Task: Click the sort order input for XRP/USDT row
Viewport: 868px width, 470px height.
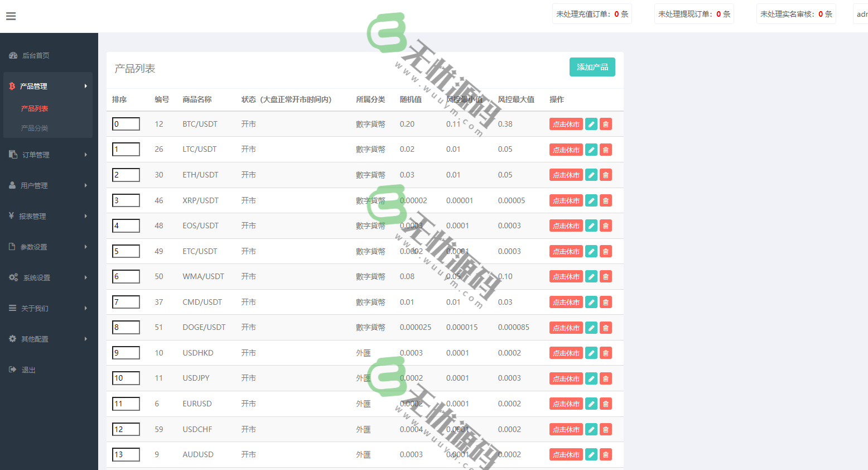Action: tap(126, 200)
